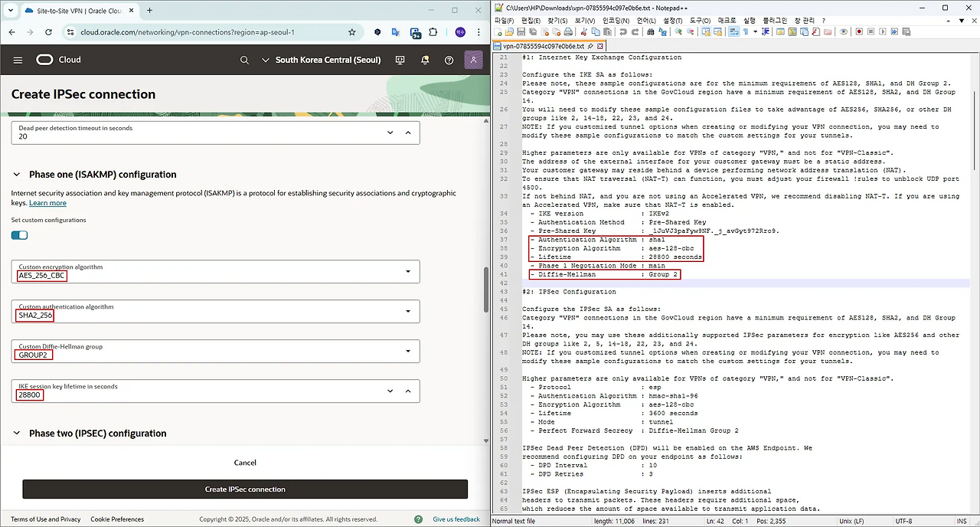This screenshot has width=980, height=527.
Task: Collapse the Phase one (ISAKMP) configuration section
Action: click(17, 175)
